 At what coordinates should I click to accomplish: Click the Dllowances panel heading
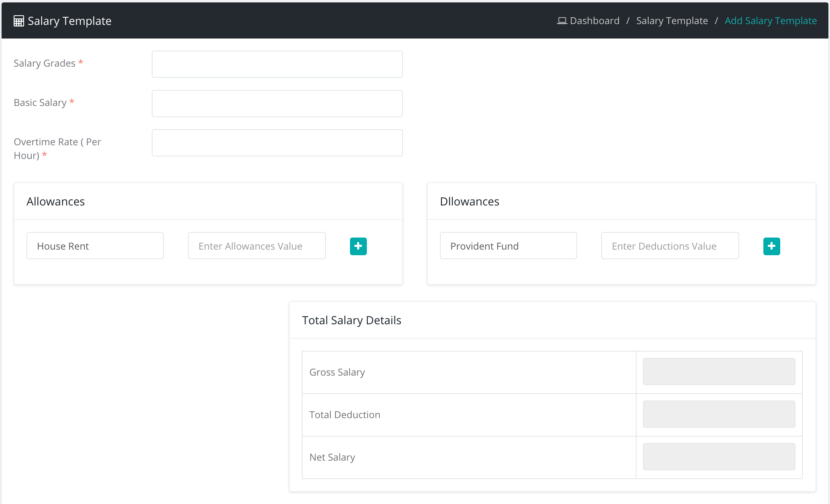[x=470, y=201]
